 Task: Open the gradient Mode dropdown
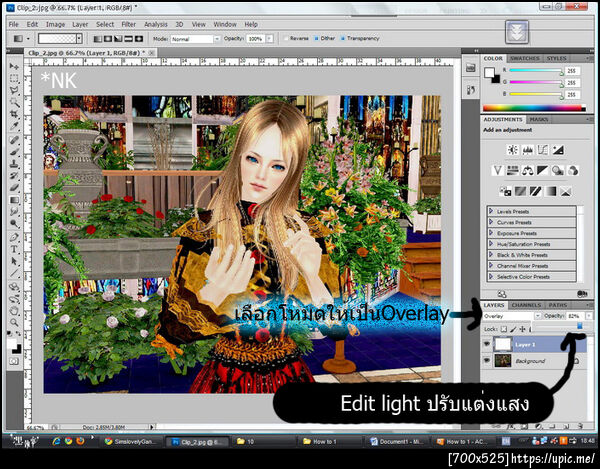click(x=196, y=39)
